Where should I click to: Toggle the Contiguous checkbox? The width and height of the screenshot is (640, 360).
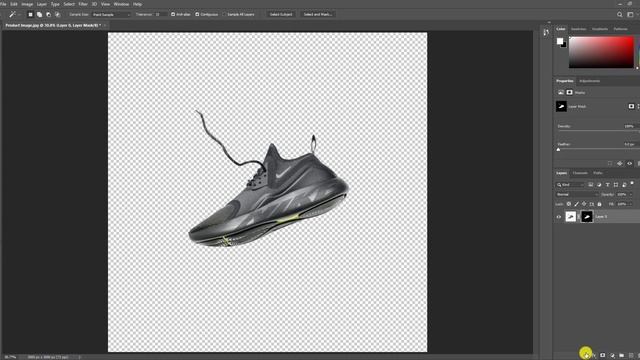click(197, 14)
